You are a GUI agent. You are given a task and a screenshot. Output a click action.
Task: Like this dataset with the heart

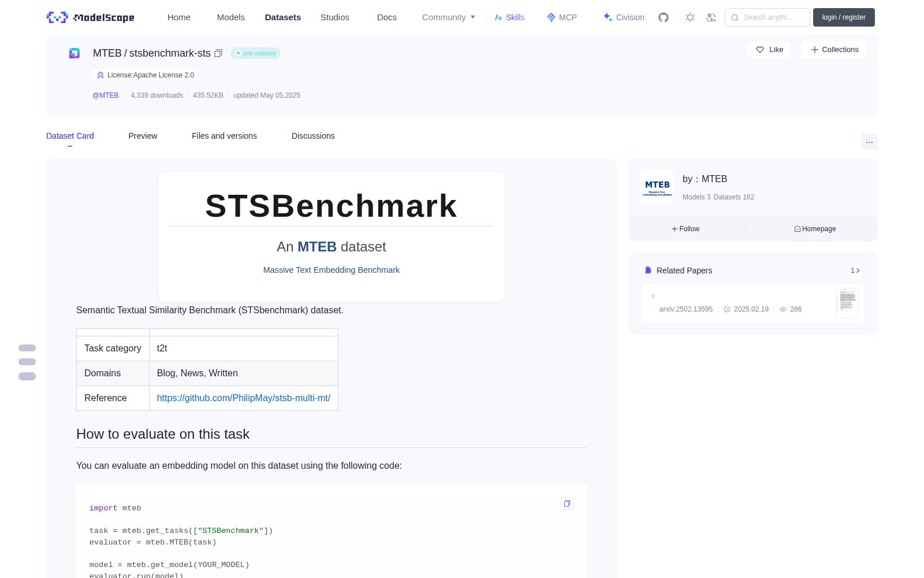[x=769, y=50]
